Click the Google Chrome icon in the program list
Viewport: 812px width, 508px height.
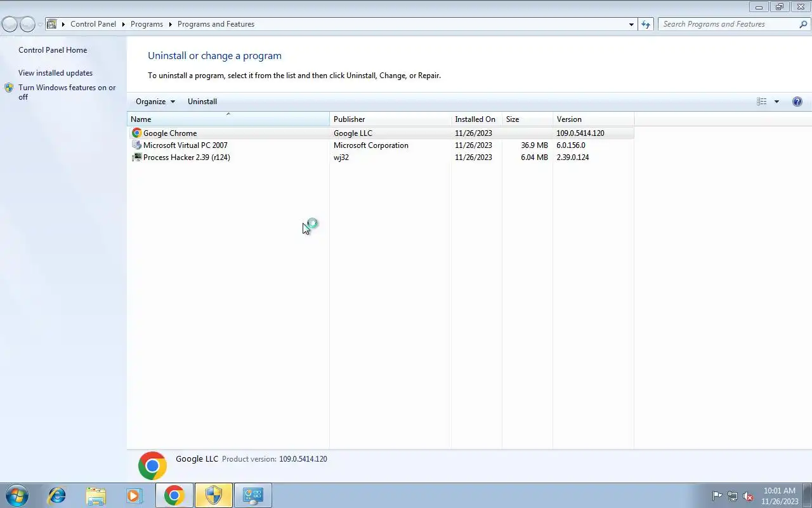click(136, 133)
